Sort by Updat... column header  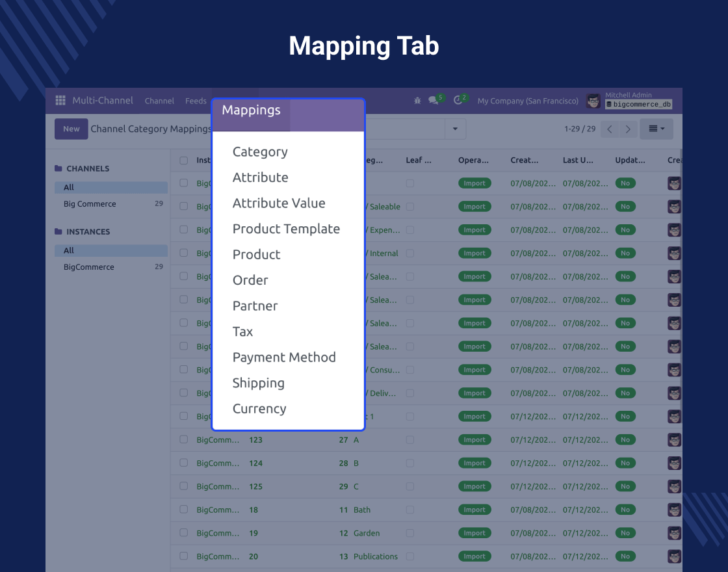pos(630,160)
